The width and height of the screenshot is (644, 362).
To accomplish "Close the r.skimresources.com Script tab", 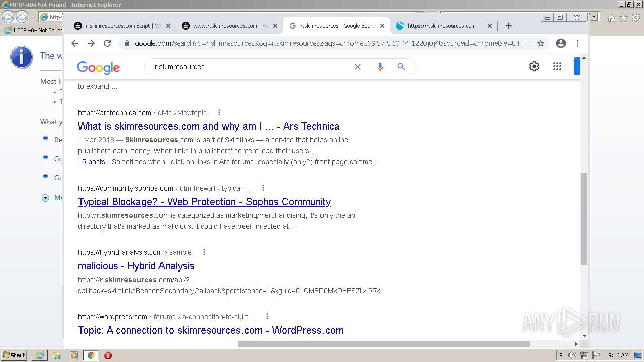I will click(x=168, y=26).
